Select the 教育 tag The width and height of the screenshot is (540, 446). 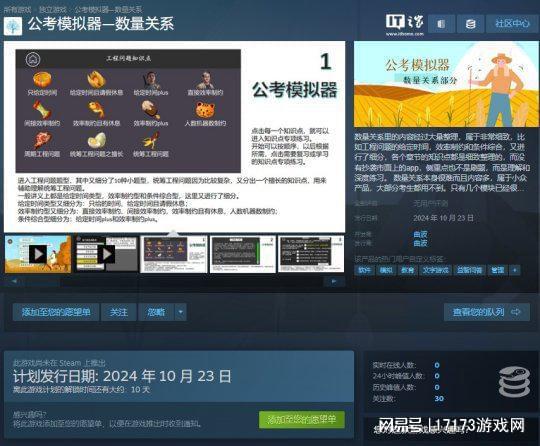coord(407,270)
